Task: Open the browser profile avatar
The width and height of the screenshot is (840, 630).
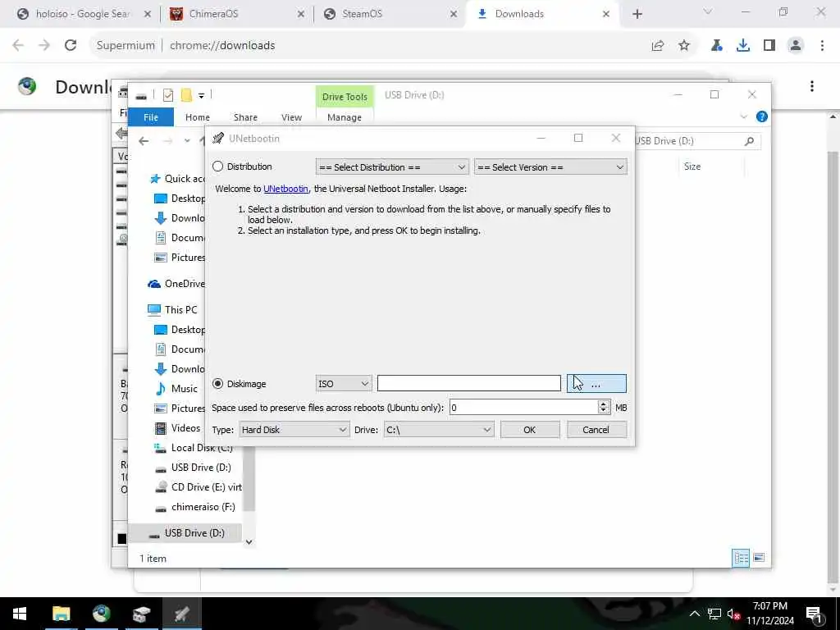Action: pos(796,46)
